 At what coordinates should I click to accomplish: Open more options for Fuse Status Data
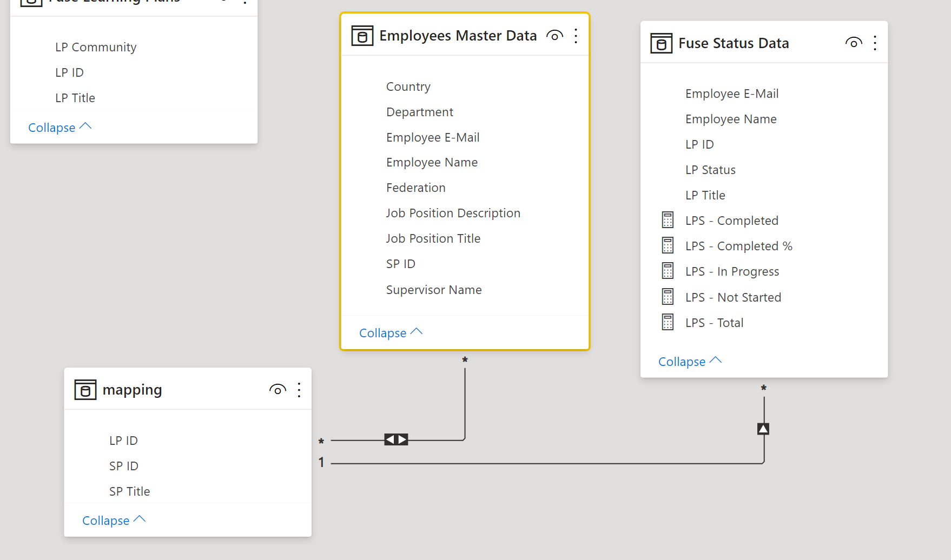click(x=875, y=43)
